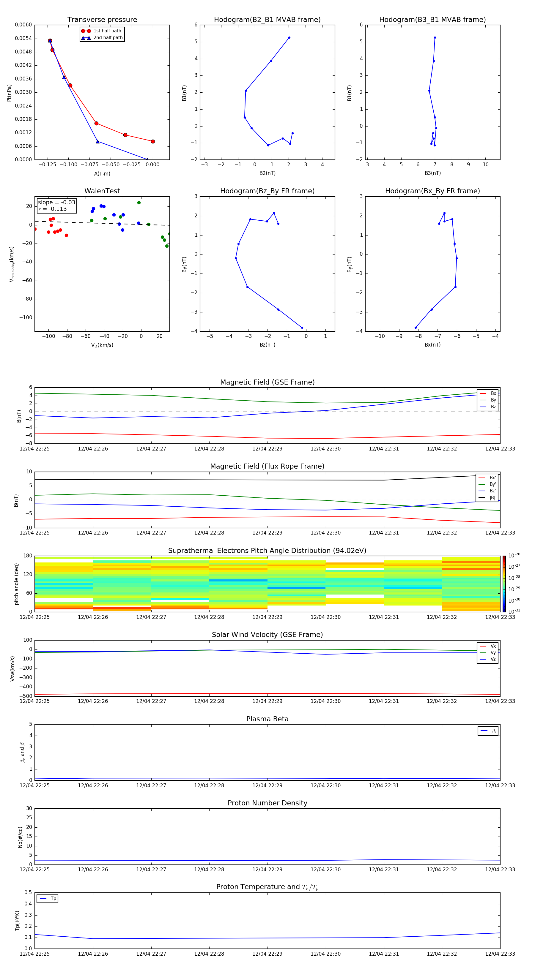Click the |B| legend entry in Flux Rope plot
Image resolution: width=535 pixels, height=980 pixels.
487,498
